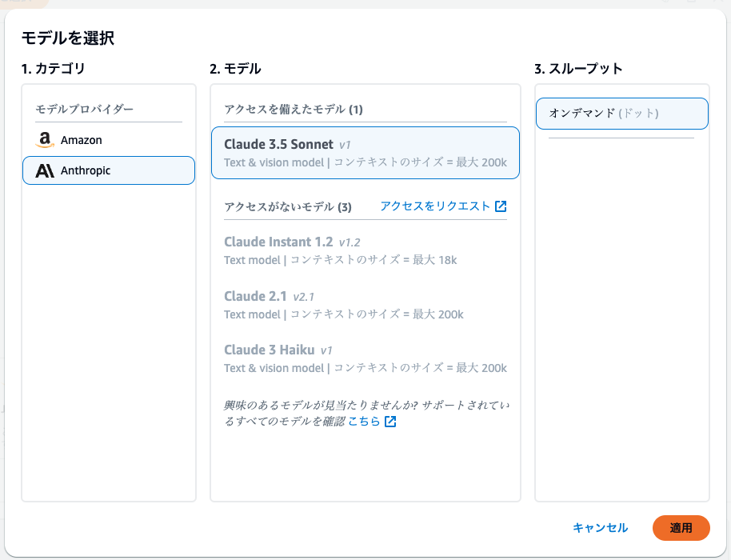Click the 1. カテゴリ heading
The width and height of the screenshot is (731, 560).
point(53,69)
